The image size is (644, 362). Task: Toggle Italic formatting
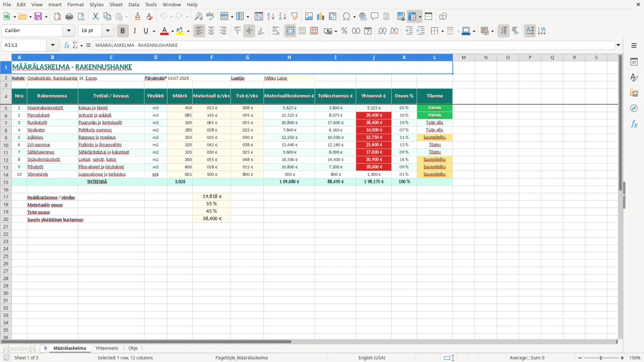pyautogui.click(x=135, y=31)
